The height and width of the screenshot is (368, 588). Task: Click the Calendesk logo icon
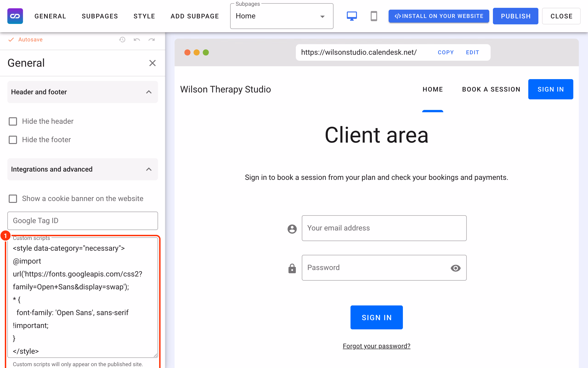pyautogui.click(x=15, y=16)
